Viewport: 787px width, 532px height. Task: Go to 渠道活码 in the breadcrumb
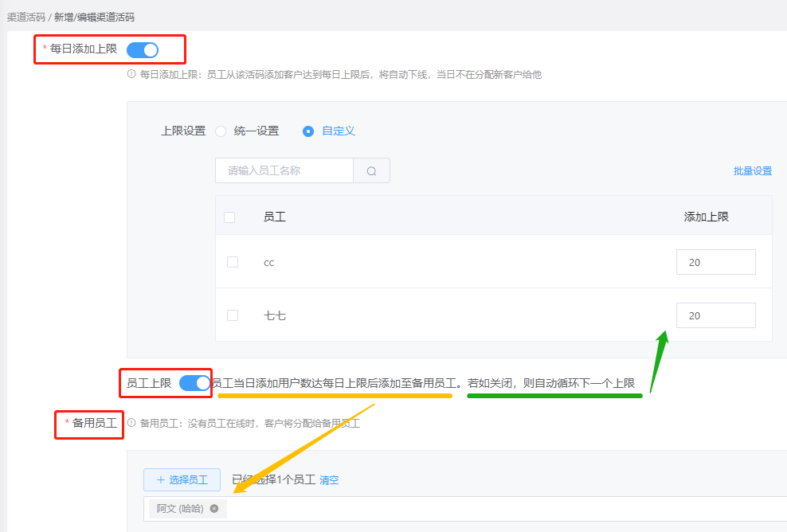click(25, 17)
